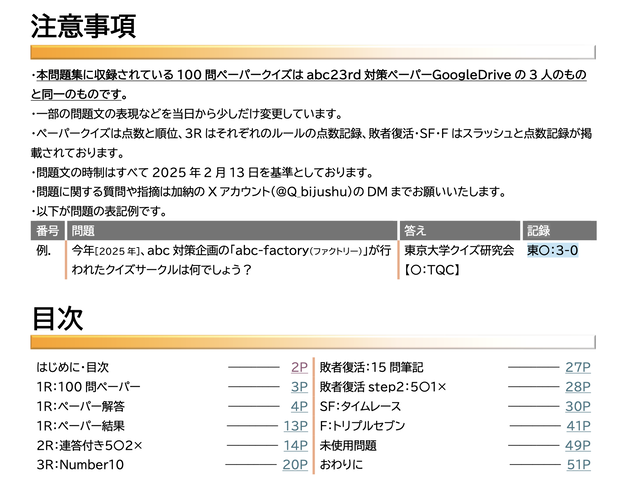620x492 pixels.
Task: Click the 番号 table header cell
Action: 47,231
